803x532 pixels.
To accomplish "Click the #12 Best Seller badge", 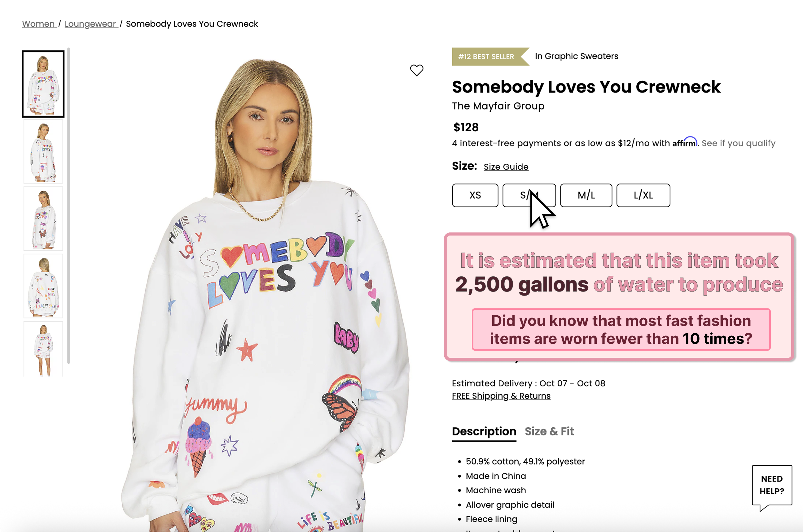I will click(x=487, y=56).
